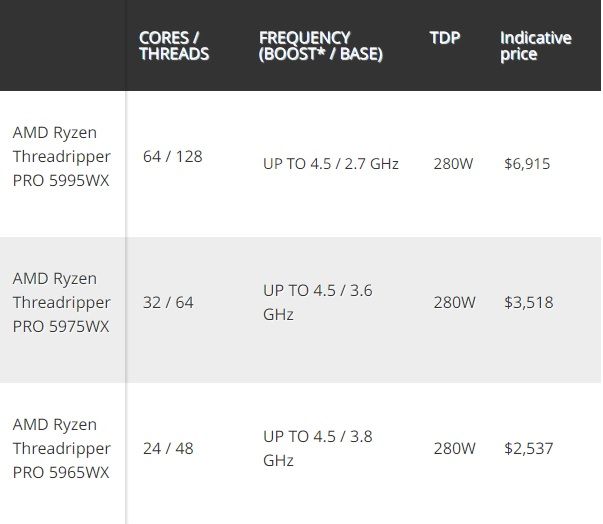The width and height of the screenshot is (603, 524).
Task: Click the 64 / 128 cores cell
Action: (x=172, y=157)
